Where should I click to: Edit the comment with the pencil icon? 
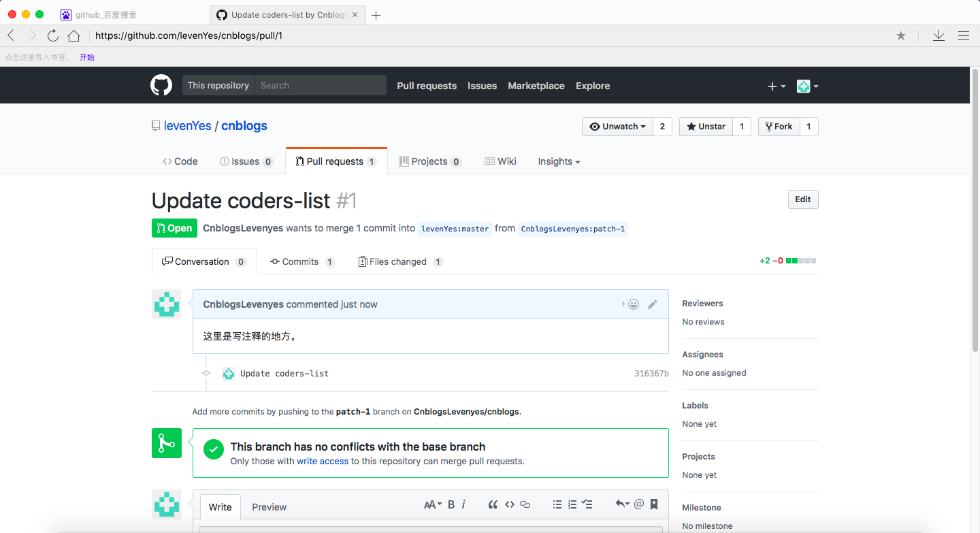(x=653, y=304)
